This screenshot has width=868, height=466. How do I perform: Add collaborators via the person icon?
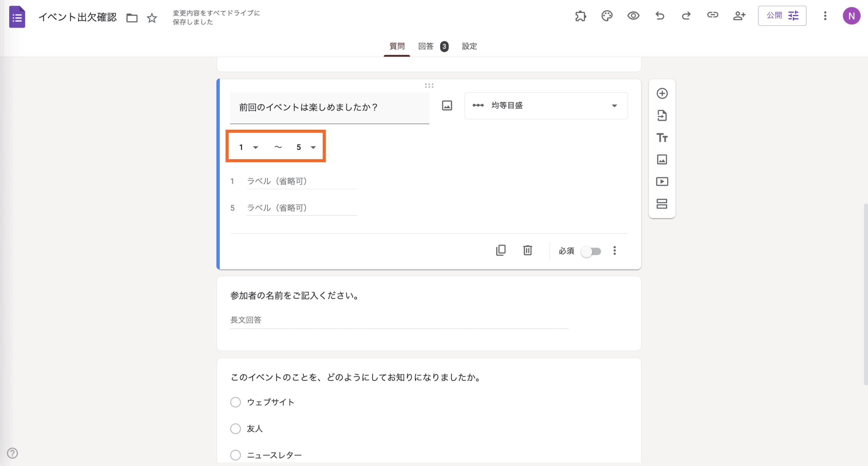click(x=739, y=16)
